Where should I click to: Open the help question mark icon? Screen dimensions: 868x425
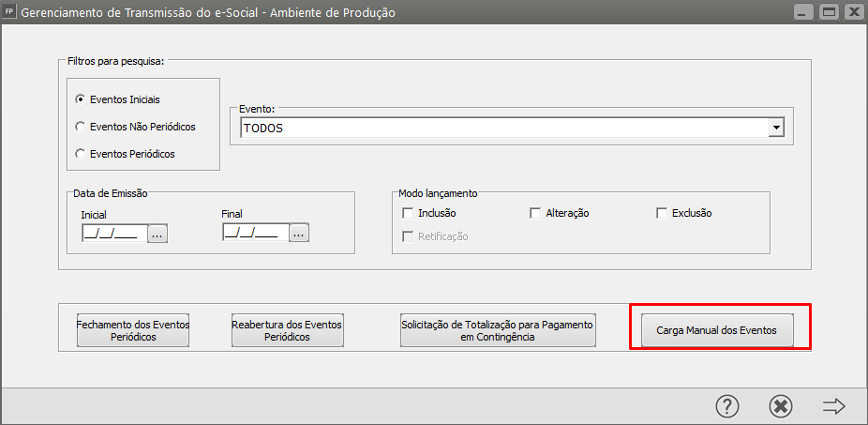pyautogui.click(x=726, y=407)
